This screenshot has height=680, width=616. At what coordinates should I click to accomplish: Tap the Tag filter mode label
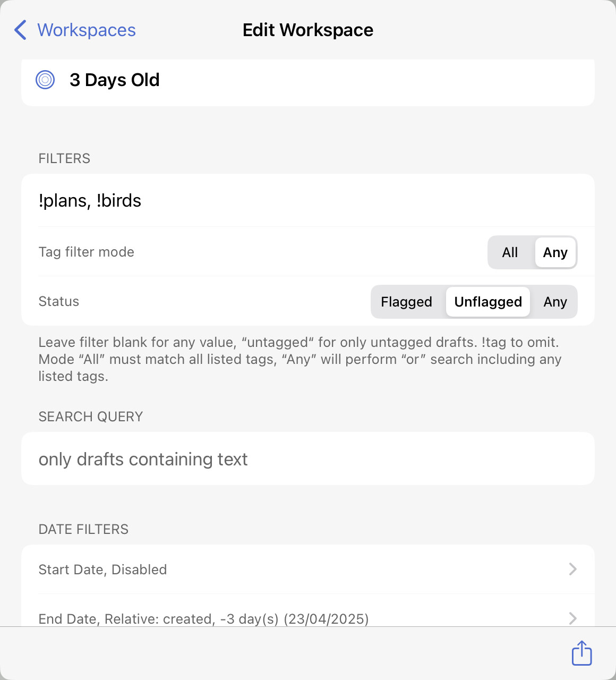[87, 252]
